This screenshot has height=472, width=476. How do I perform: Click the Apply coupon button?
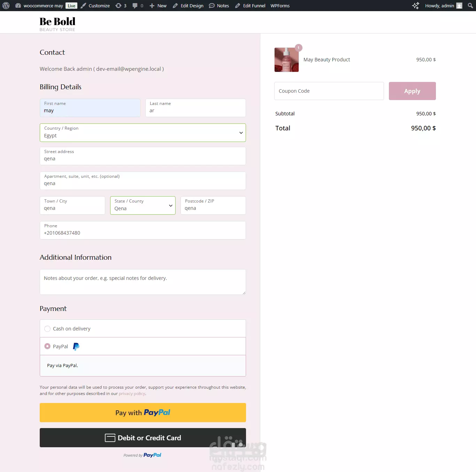412,91
